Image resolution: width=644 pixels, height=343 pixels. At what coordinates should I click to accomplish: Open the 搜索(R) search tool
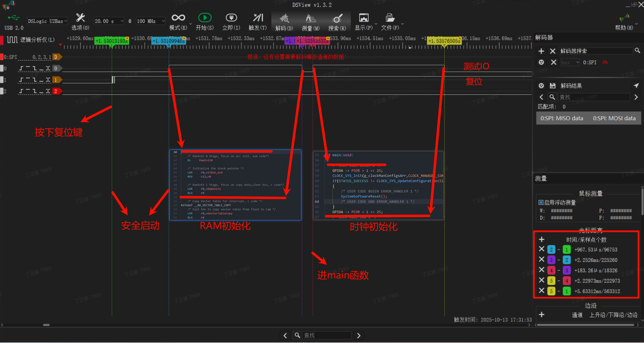click(x=337, y=21)
